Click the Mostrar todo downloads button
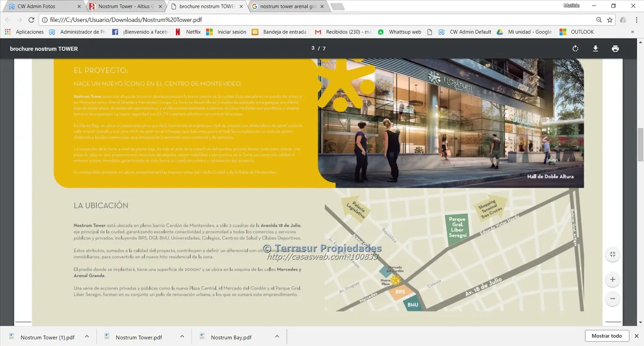The image size is (644, 346). tap(607, 336)
